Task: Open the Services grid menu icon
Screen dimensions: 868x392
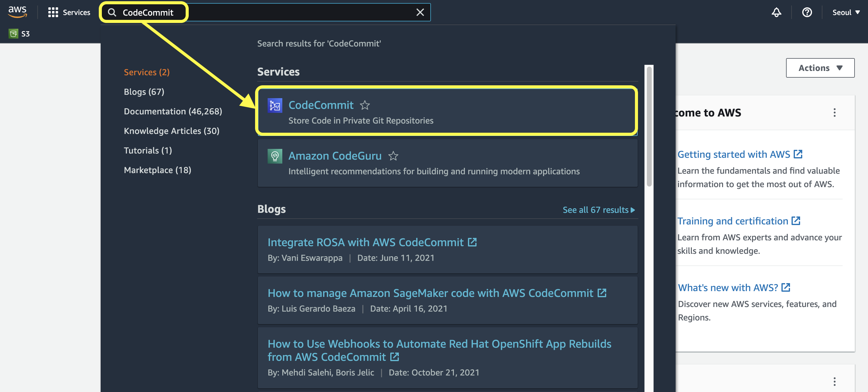Action: pos(53,13)
